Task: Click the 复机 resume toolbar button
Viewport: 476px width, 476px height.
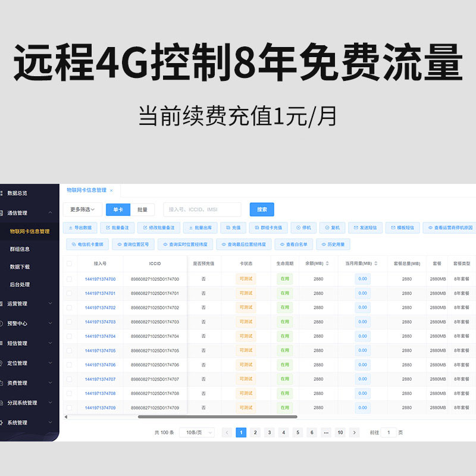Action: point(332,227)
